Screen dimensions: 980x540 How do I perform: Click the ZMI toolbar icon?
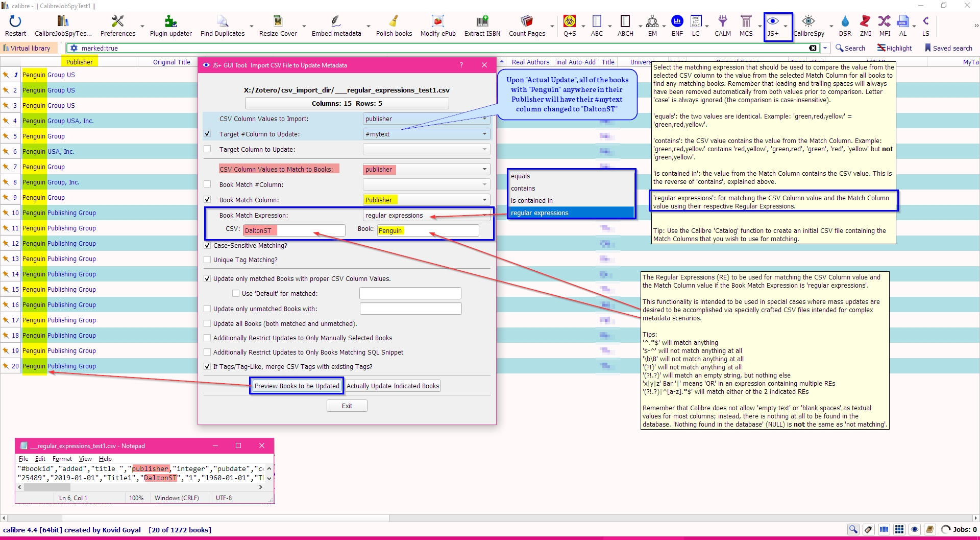(866, 26)
